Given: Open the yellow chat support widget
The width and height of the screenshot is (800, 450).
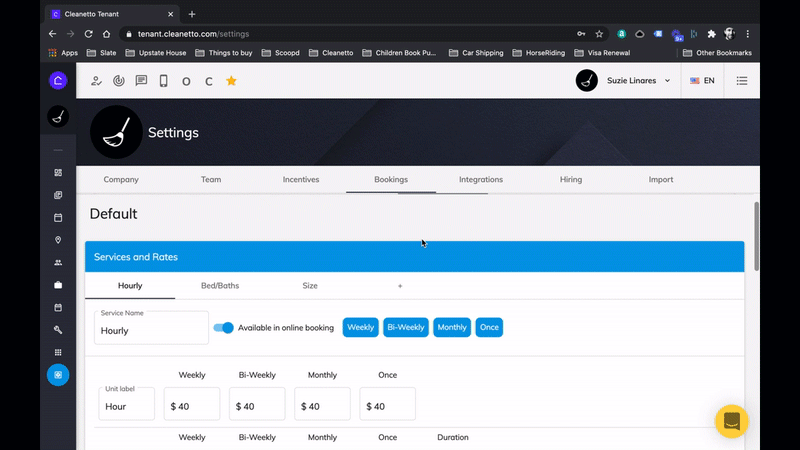Looking at the screenshot, I should [x=731, y=421].
